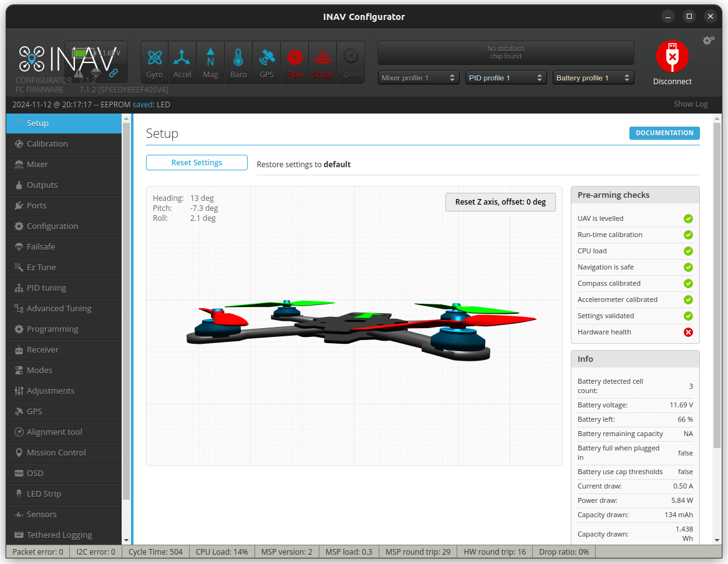Image resolution: width=728 pixels, height=564 pixels.
Task: Click the Mission Control pin icon
Action: pos(19,452)
